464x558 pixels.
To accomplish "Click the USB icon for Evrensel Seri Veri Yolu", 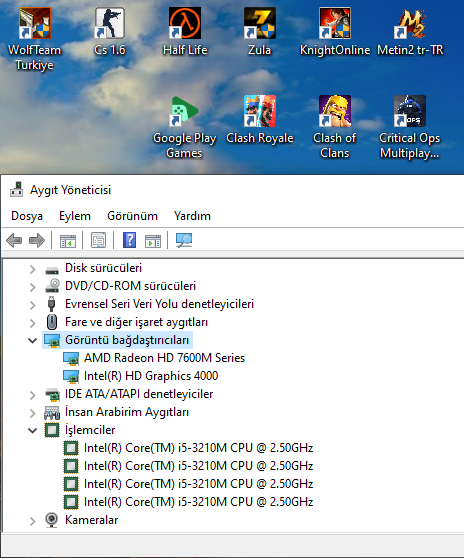I will [x=51, y=304].
